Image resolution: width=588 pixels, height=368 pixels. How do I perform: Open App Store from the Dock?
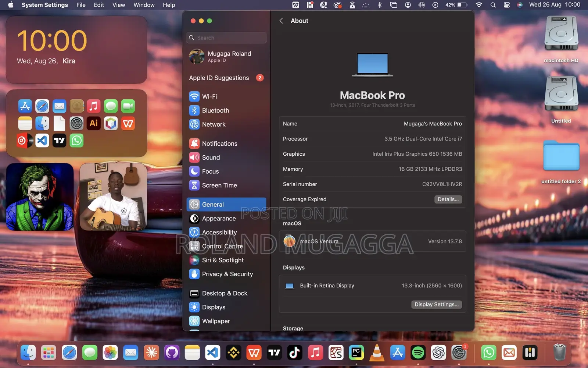point(398,353)
